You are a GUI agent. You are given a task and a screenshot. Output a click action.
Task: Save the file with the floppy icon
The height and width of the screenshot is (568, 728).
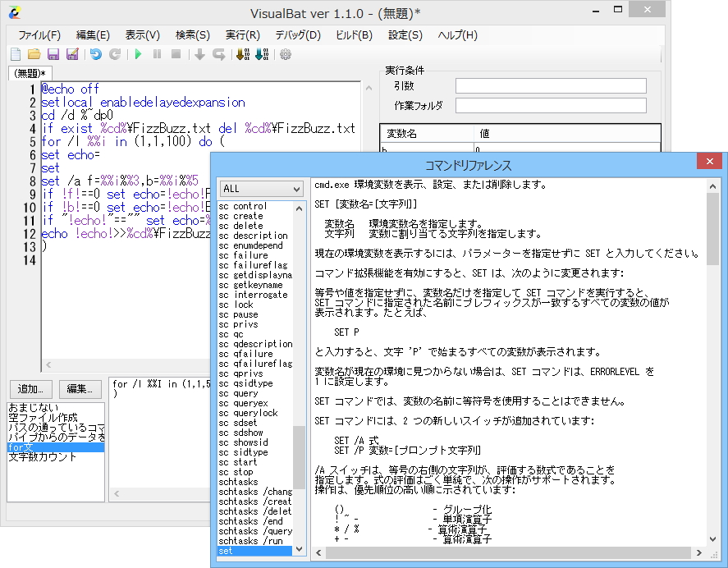[53, 54]
